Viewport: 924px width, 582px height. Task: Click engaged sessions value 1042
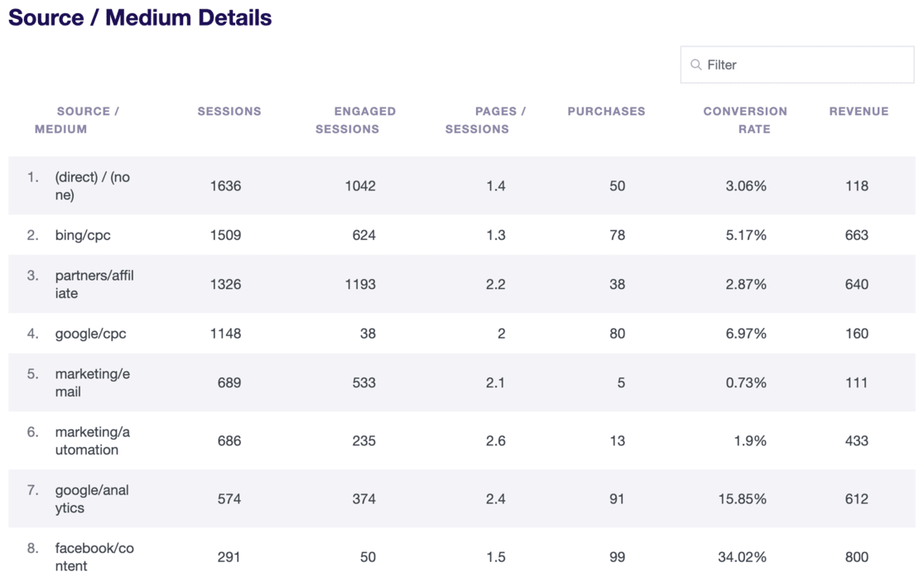point(360,186)
